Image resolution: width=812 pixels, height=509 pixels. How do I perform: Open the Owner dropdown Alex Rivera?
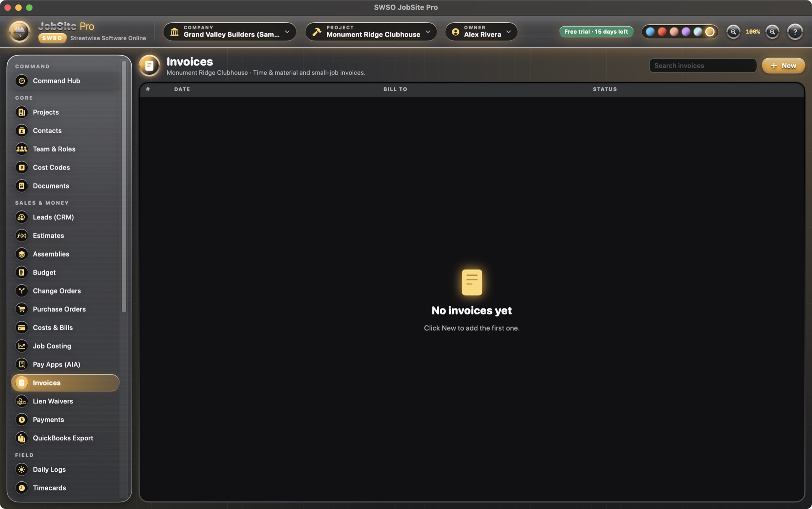click(x=482, y=32)
